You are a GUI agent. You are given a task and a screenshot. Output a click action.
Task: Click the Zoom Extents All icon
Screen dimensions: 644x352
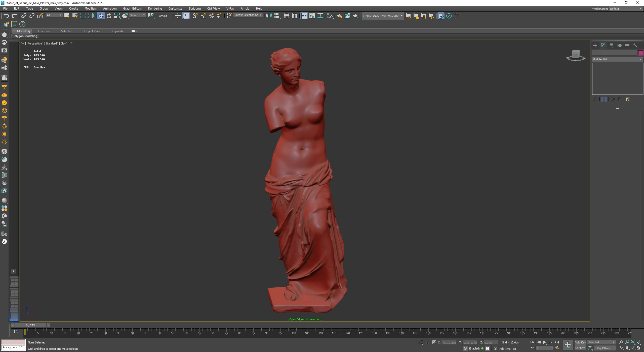click(x=639, y=342)
